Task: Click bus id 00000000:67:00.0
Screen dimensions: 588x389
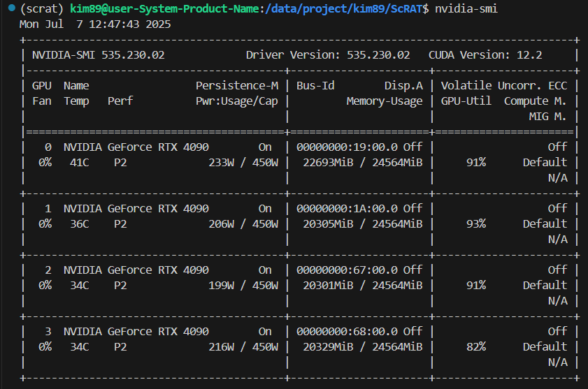Action: (347, 270)
